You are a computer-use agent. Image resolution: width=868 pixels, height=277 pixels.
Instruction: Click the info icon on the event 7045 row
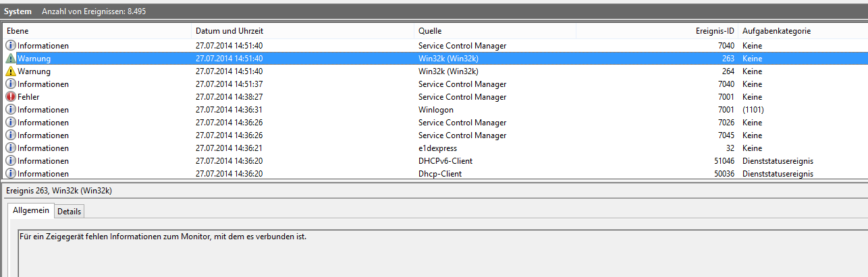[10, 135]
